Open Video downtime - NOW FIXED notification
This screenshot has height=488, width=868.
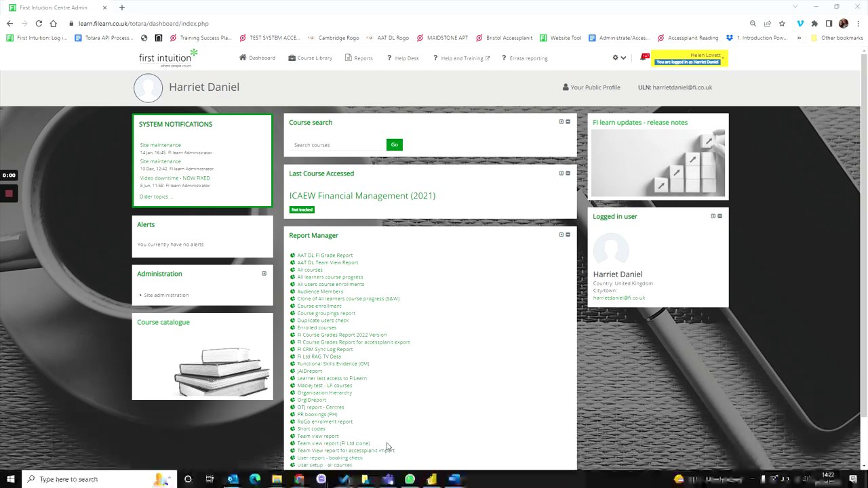pyautogui.click(x=175, y=178)
